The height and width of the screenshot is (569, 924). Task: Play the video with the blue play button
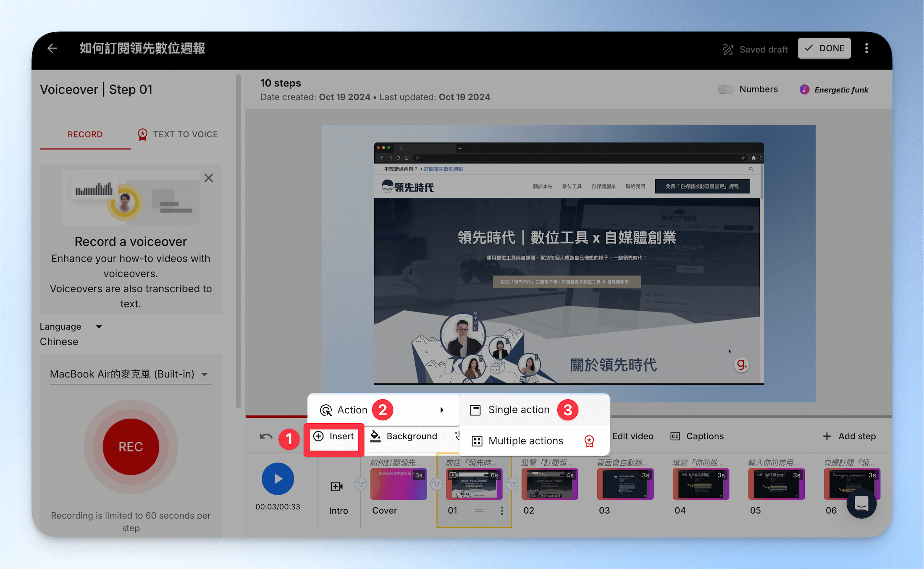pos(278,479)
